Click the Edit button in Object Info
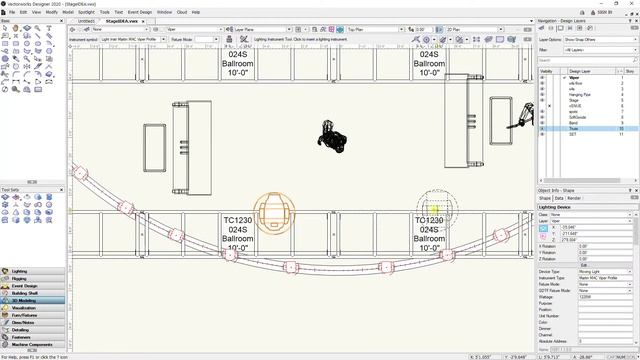Screen dimensions: 640x360 584,265
